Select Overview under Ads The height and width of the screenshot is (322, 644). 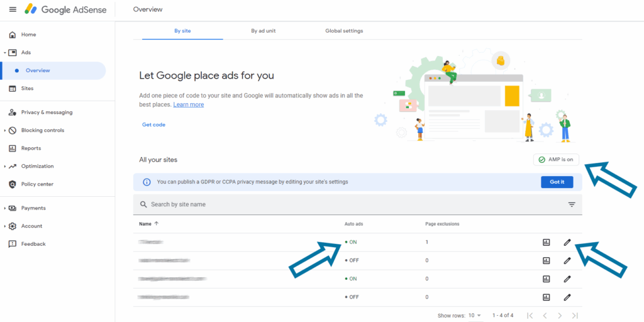point(38,70)
